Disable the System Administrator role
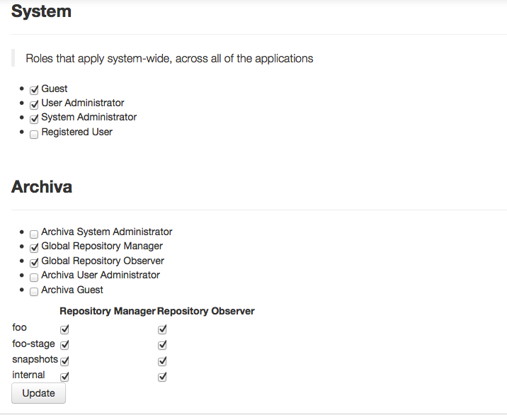This screenshot has height=420, width=507. (34, 118)
